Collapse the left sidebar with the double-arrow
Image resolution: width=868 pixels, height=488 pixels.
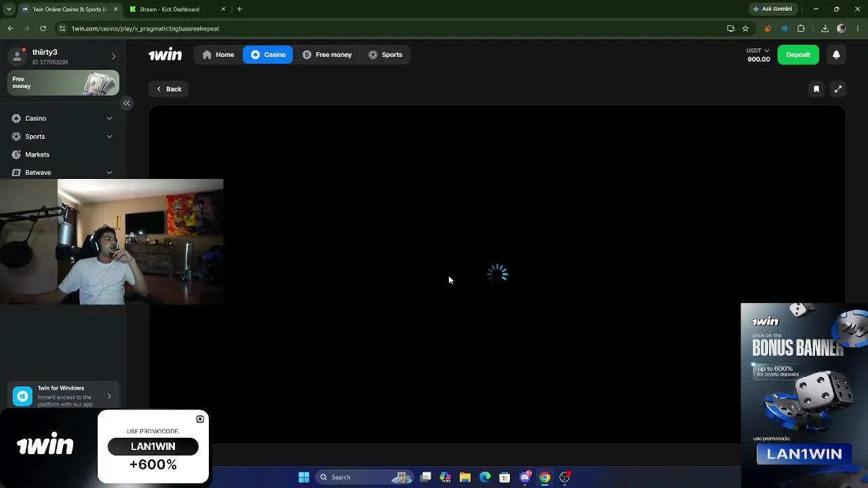click(127, 103)
